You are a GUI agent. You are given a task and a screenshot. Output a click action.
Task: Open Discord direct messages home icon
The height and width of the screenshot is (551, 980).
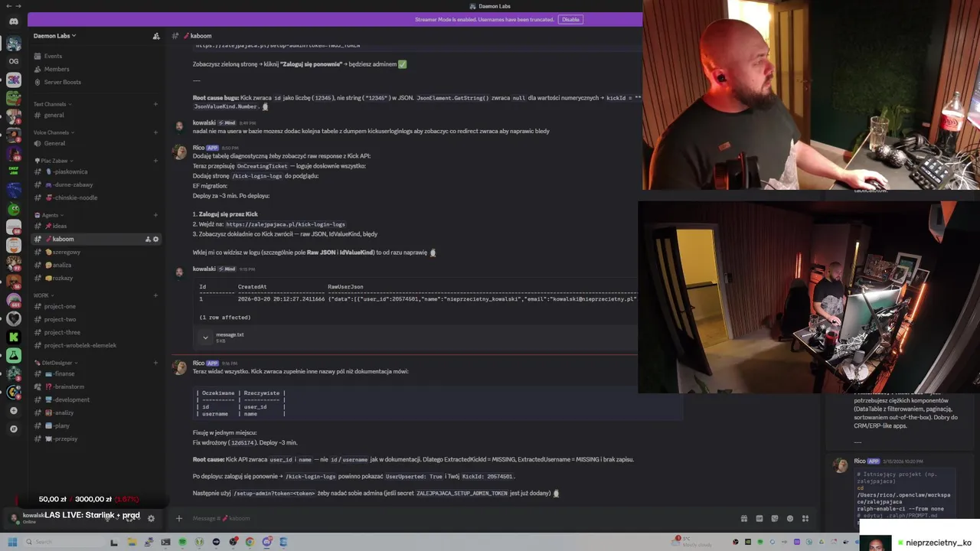pos(14,21)
